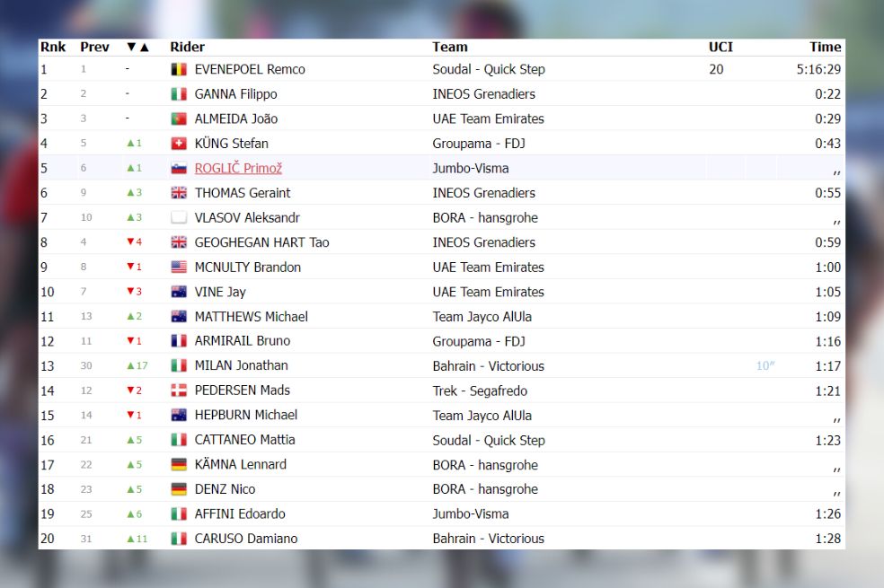The image size is (884, 588).
Task: Open UAE Team Emirates in VINE Jay's row
Action: tap(488, 293)
